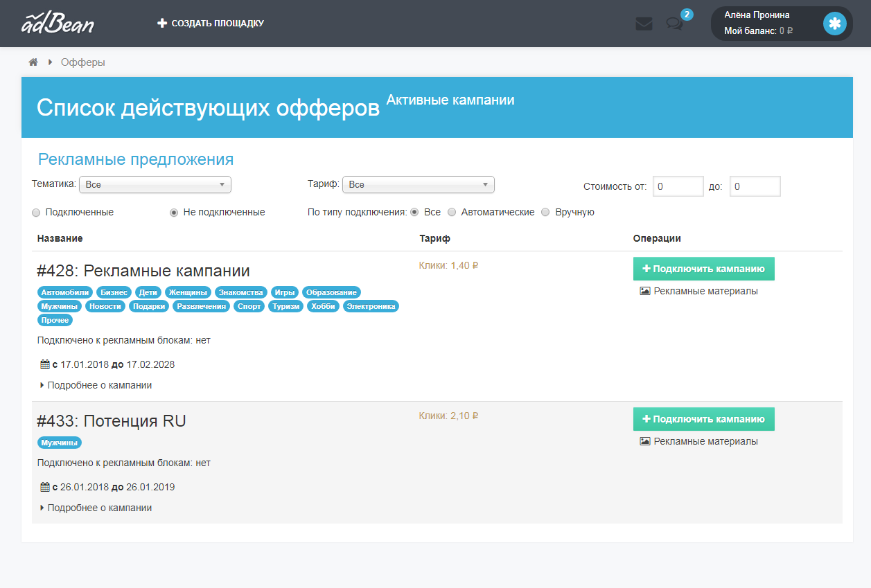Open the chat notifications icon showing 2

click(x=674, y=24)
